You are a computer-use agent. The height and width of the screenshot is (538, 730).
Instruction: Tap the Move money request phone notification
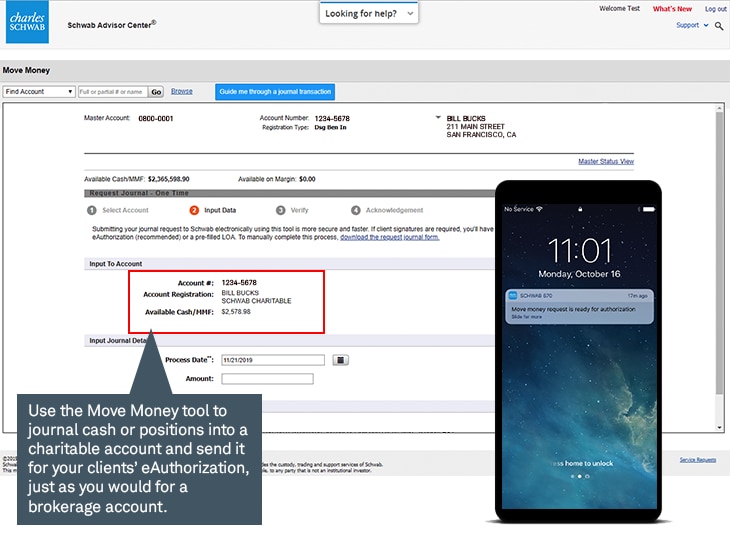tap(579, 306)
